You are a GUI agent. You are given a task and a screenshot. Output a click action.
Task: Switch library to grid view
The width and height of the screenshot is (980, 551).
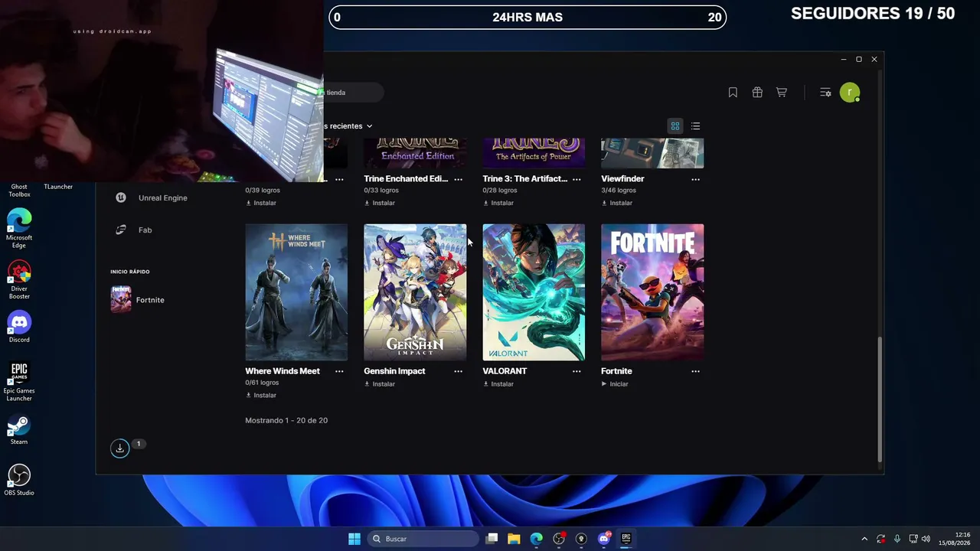click(675, 126)
